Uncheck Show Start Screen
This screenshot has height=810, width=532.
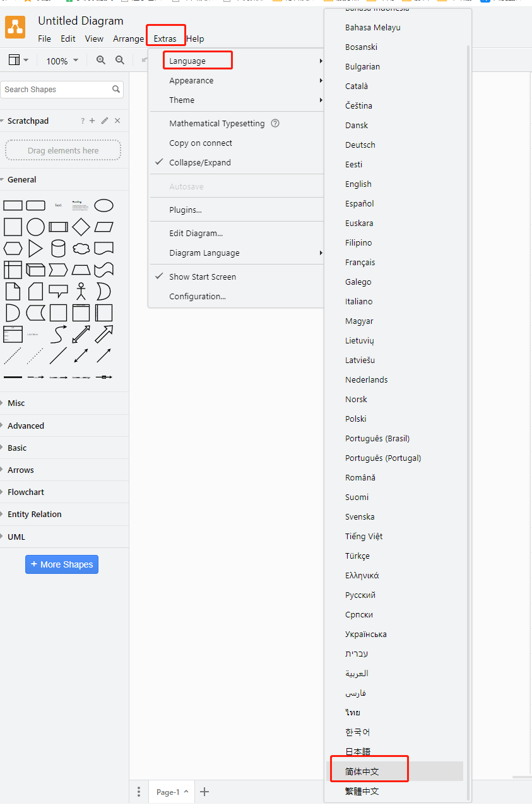203,277
